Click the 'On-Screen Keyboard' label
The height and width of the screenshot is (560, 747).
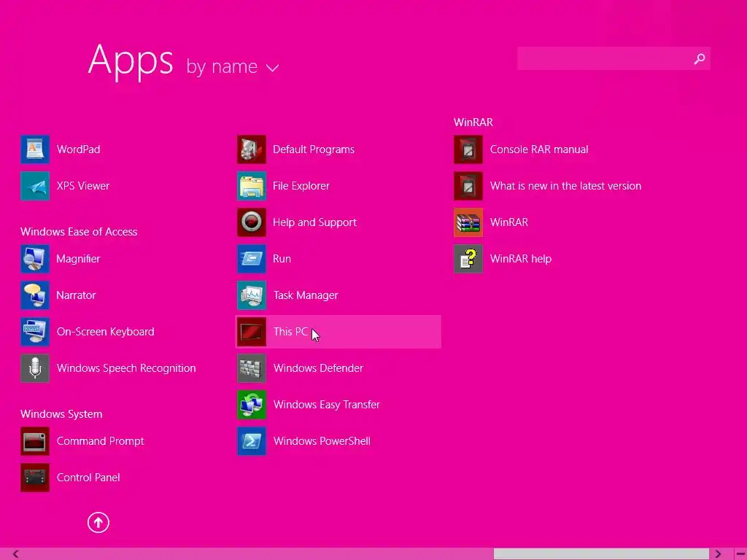[x=105, y=332]
